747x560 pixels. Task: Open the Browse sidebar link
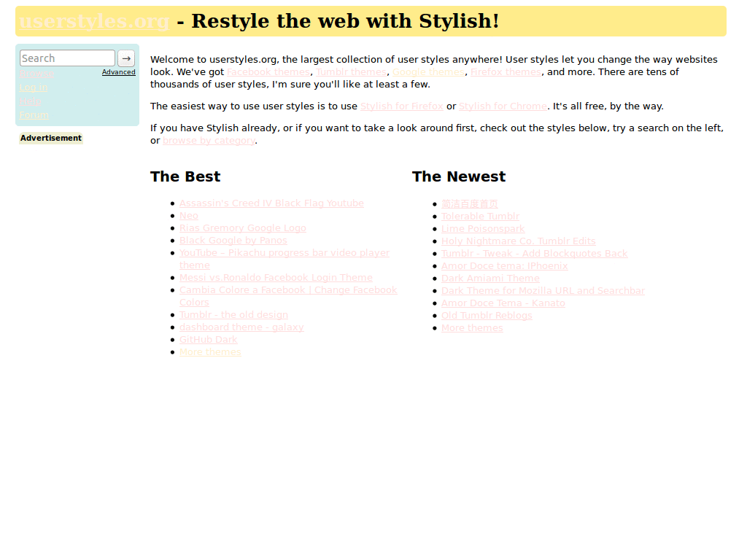pyautogui.click(x=36, y=74)
